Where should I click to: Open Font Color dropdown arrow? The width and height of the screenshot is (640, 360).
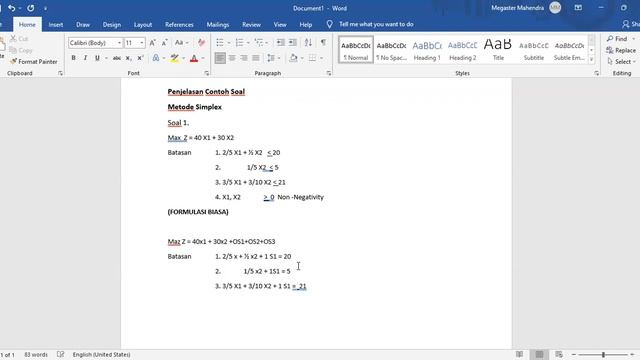[x=203, y=58]
